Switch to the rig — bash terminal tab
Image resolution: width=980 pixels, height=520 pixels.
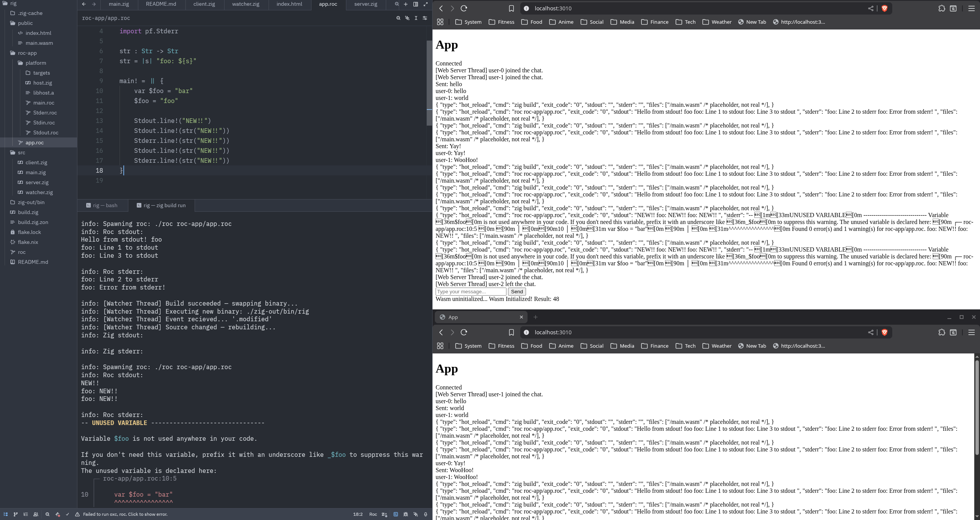tap(102, 206)
